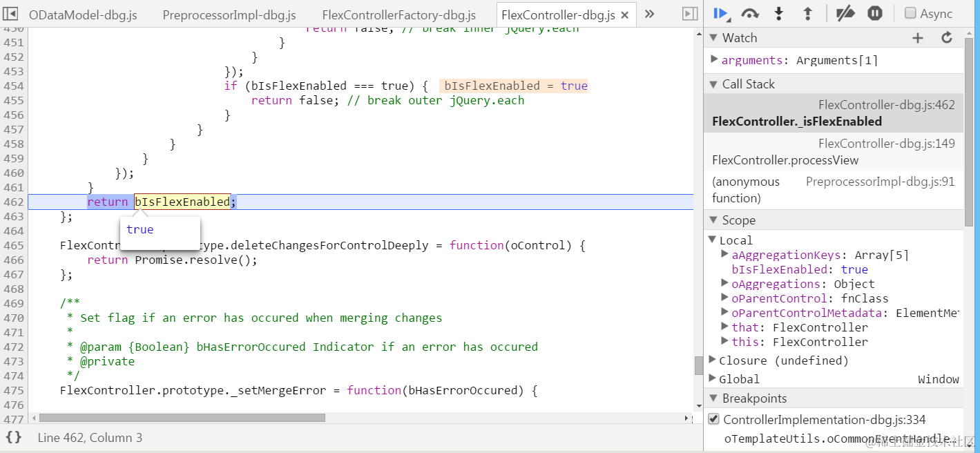Add a watch expression
The height and width of the screenshot is (453, 980).
[x=918, y=38]
